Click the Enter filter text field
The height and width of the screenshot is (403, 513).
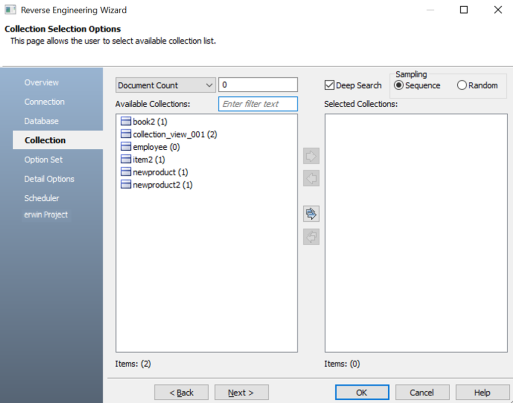[x=258, y=104]
